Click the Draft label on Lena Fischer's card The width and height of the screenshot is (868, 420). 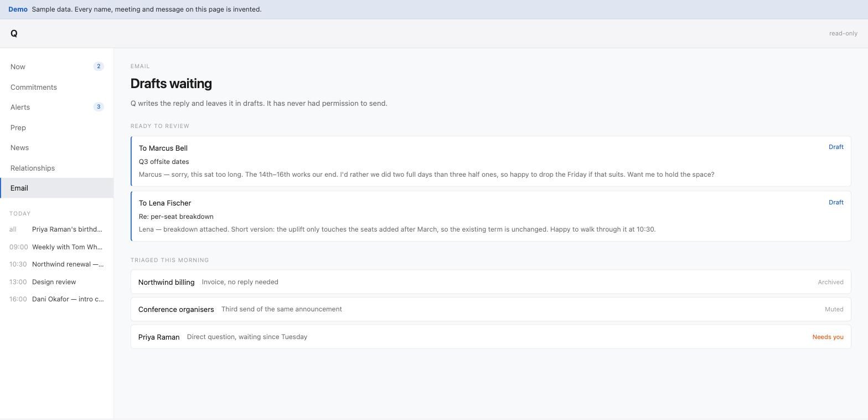point(836,202)
